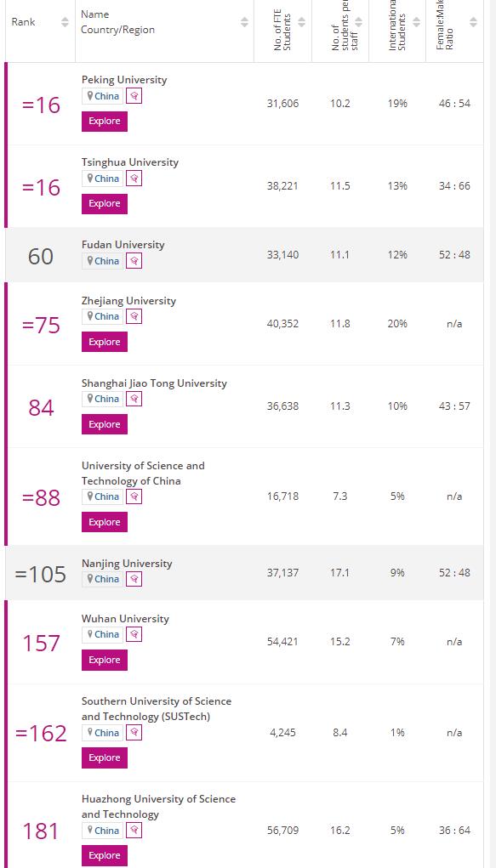This screenshot has width=496, height=868.
Task: Open the Fudan University link
Action: coord(123,245)
